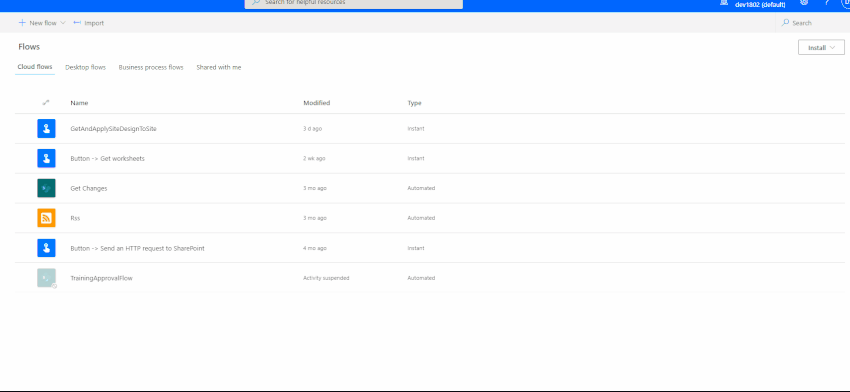
Task: Click the Button -> Get worksheets flow icon
Action: pyautogui.click(x=46, y=158)
